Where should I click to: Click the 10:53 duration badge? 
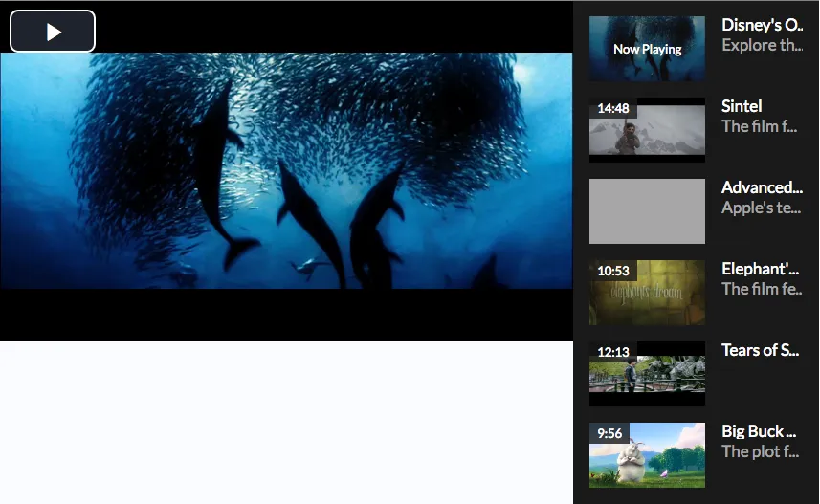click(613, 271)
